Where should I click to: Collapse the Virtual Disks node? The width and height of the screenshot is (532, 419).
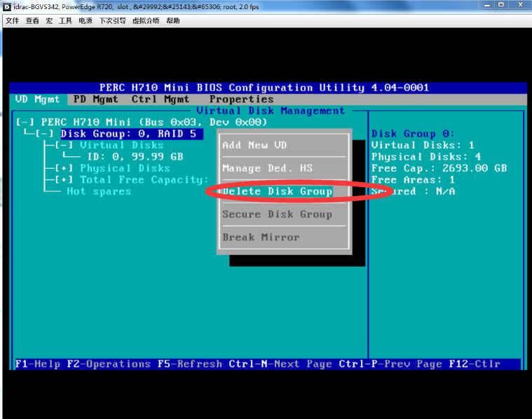64,145
